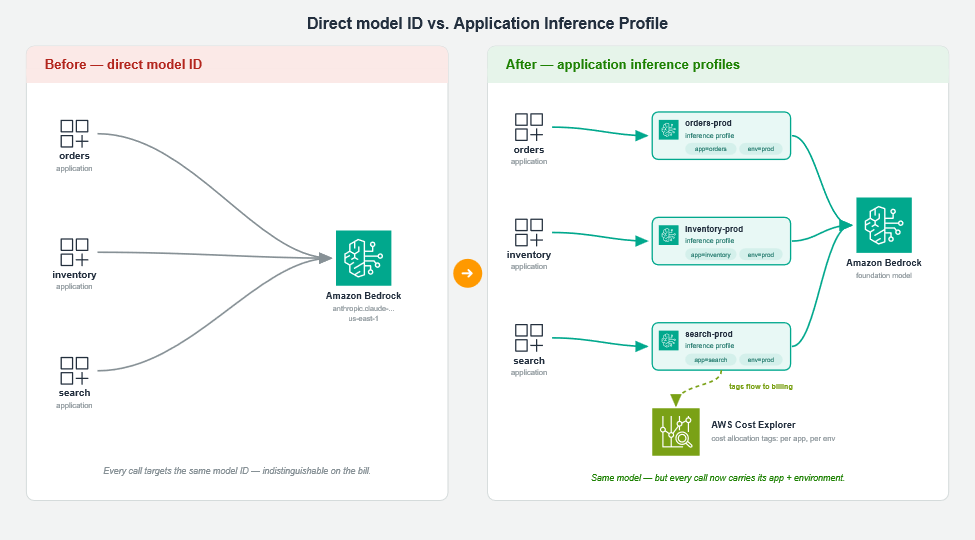Click the "AWS Cost Explorer" label
975x540 pixels.
tap(753, 425)
